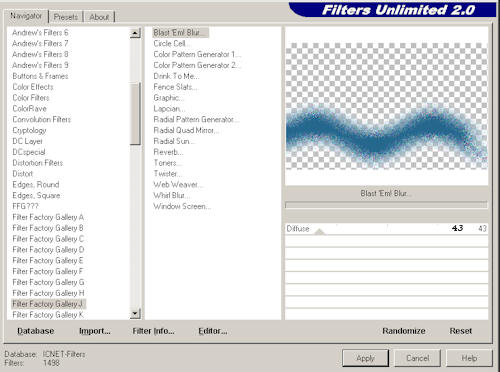This screenshot has width=500, height=372.
Task: Select DCspecial category
Action: 29,152
